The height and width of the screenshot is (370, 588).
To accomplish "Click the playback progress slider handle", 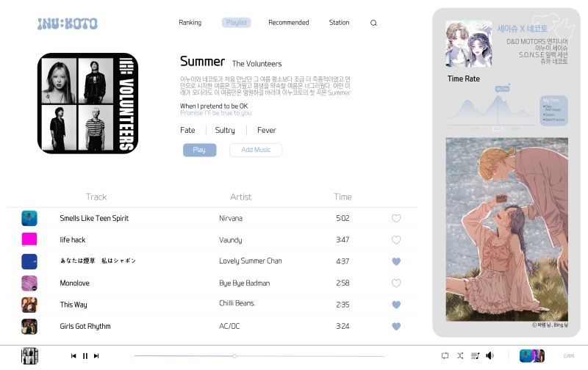I will pyautogui.click(x=234, y=356).
